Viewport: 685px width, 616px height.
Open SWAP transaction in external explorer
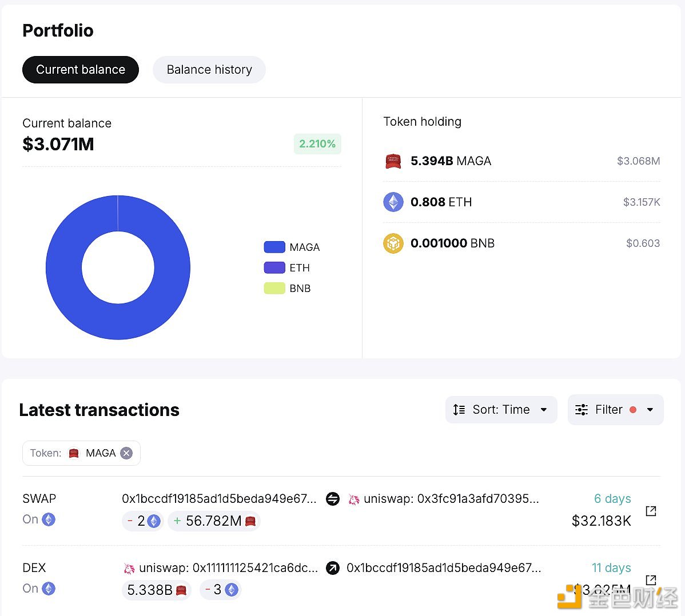click(x=651, y=511)
